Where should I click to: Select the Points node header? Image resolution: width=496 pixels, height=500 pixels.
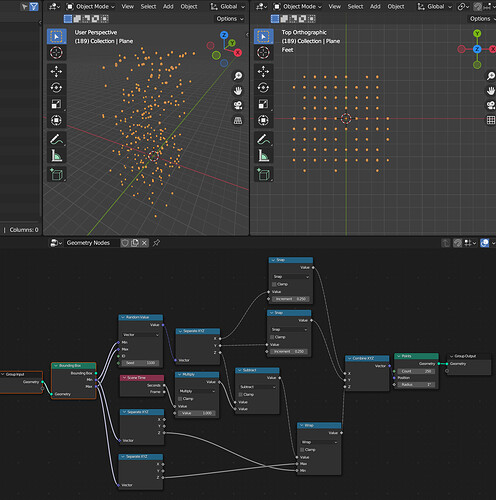click(x=416, y=356)
